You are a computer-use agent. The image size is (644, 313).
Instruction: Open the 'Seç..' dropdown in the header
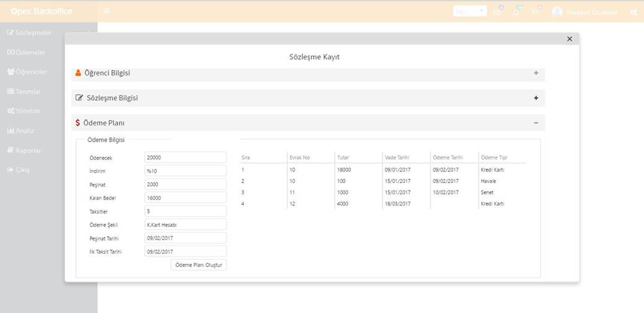(469, 11)
